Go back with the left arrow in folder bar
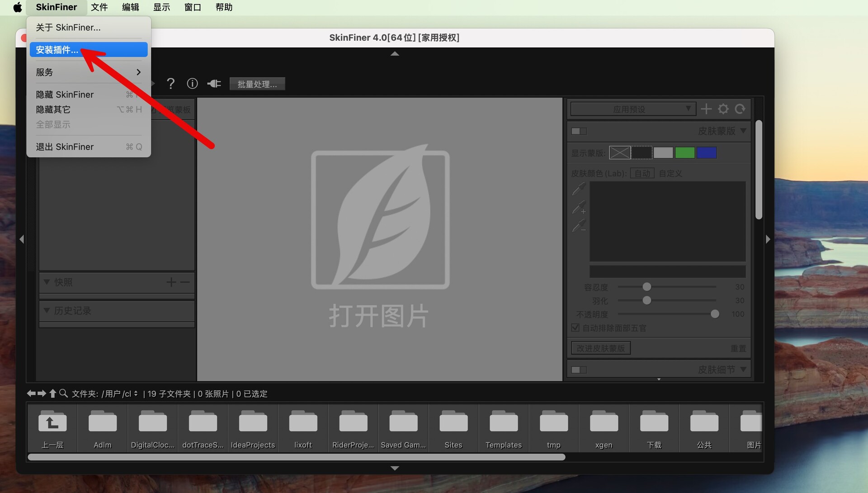868x493 pixels. (x=31, y=393)
